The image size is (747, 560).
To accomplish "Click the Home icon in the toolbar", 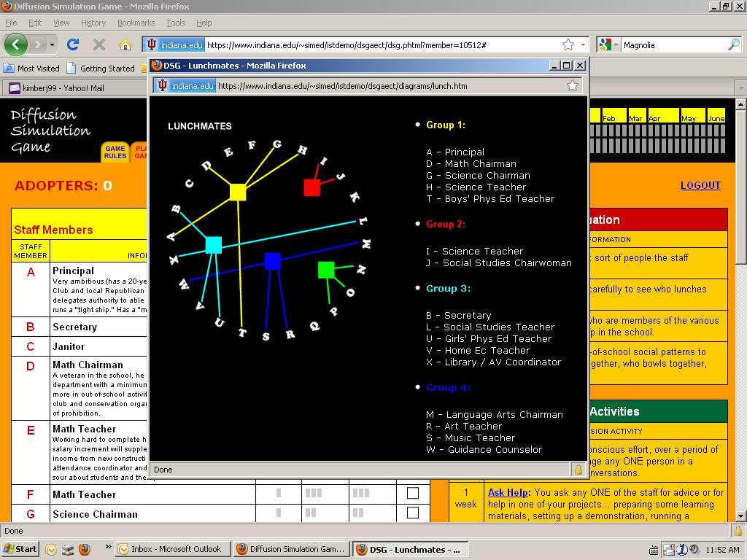I will pos(125,44).
